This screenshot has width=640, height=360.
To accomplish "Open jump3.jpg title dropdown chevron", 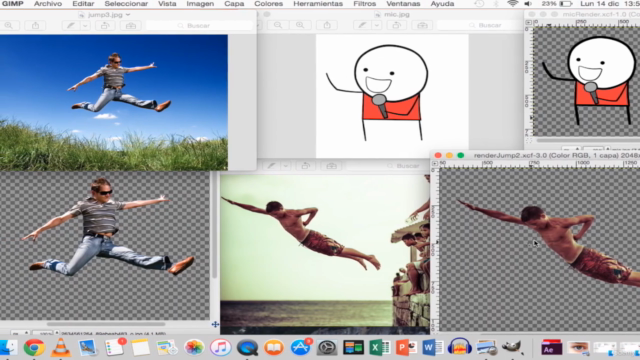I will point(128,15).
